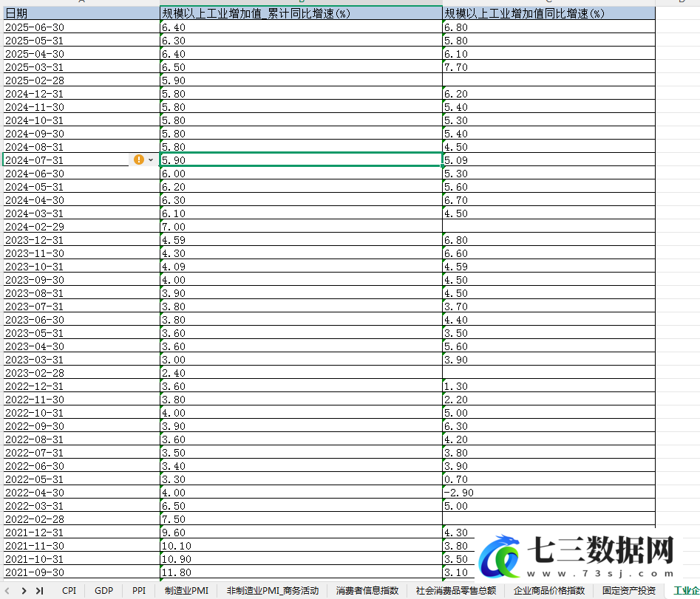
Task: Select the date cell 2021-09-30
Action: pyautogui.click(x=82, y=572)
